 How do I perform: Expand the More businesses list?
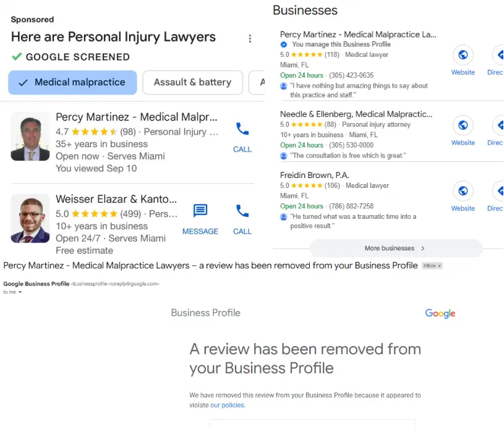pyautogui.click(x=395, y=248)
